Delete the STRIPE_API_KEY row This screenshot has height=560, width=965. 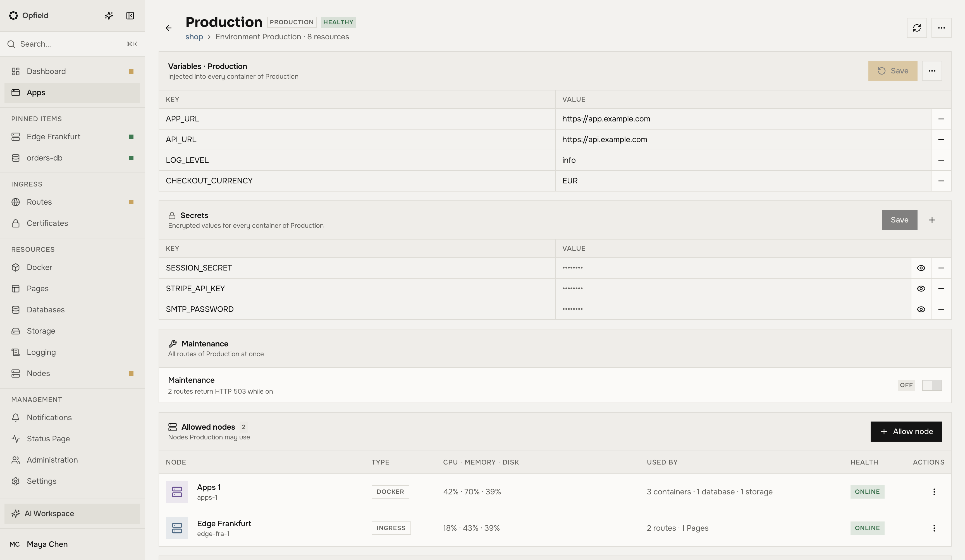click(941, 289)
